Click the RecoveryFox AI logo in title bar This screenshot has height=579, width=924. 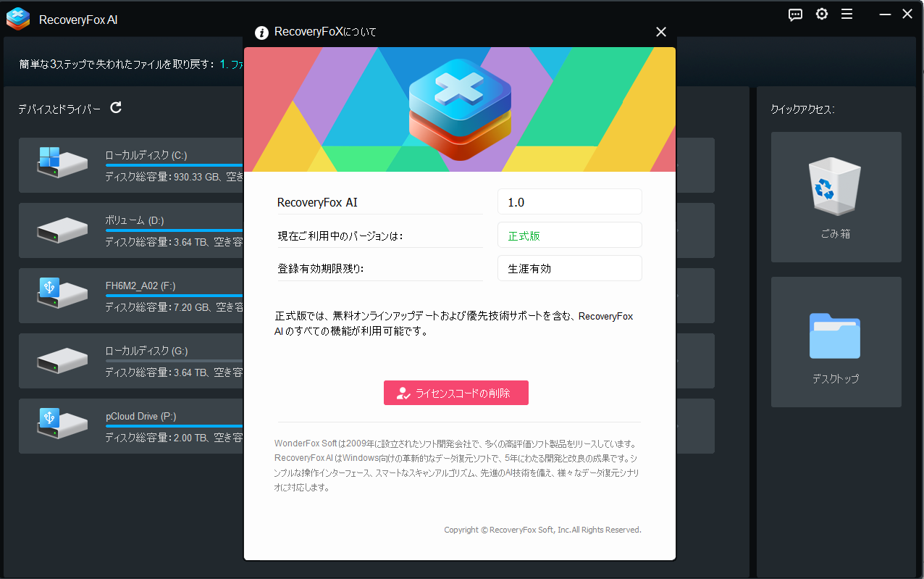point(18,19)
